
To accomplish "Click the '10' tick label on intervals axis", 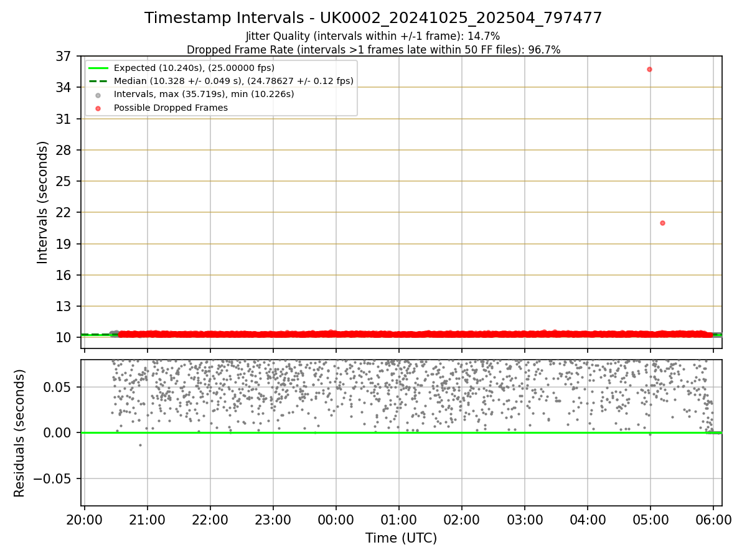I will click(63, 338).
